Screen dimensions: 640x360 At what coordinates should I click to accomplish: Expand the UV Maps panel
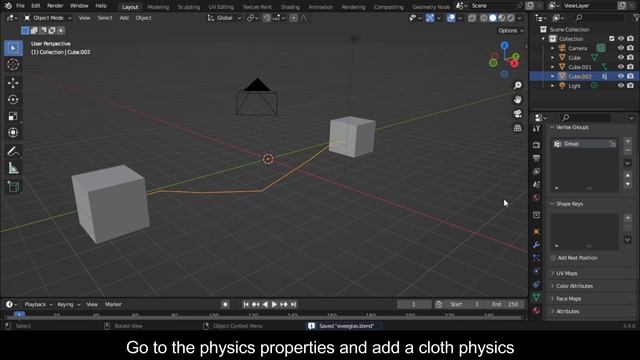[x=567, y=273]
